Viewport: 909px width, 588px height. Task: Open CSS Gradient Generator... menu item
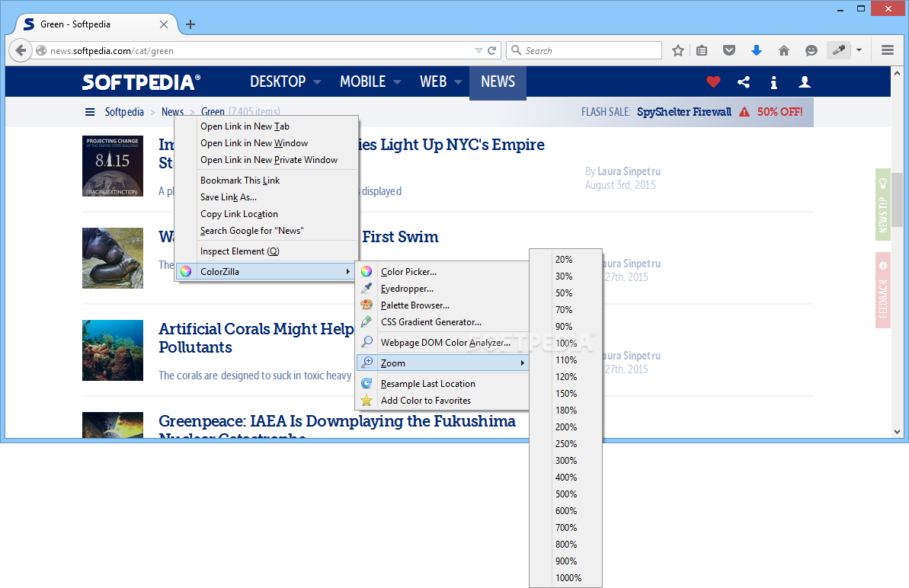[x=443, y=322]
